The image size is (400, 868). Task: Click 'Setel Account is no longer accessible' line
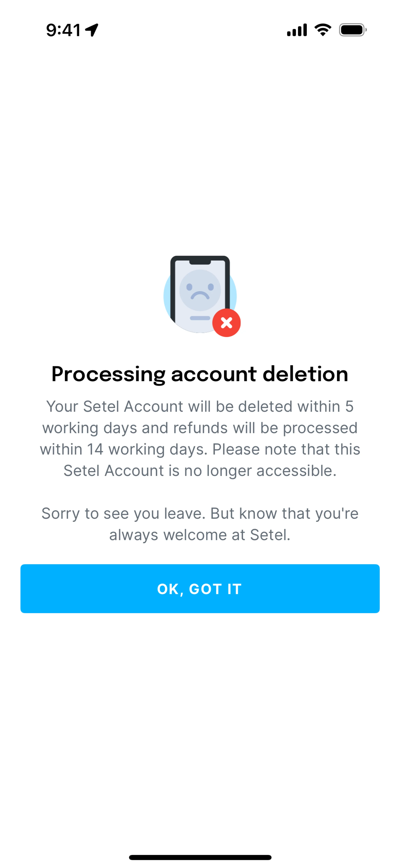200,471
